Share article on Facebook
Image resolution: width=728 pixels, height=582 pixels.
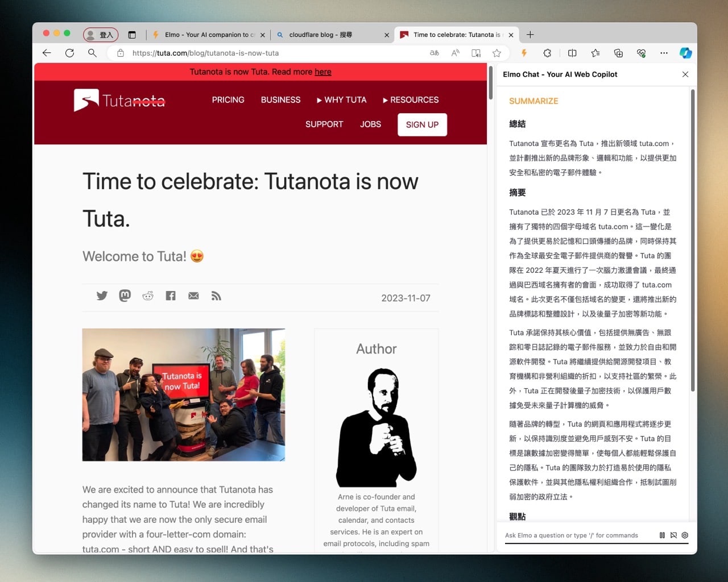[x=171, y=296]
